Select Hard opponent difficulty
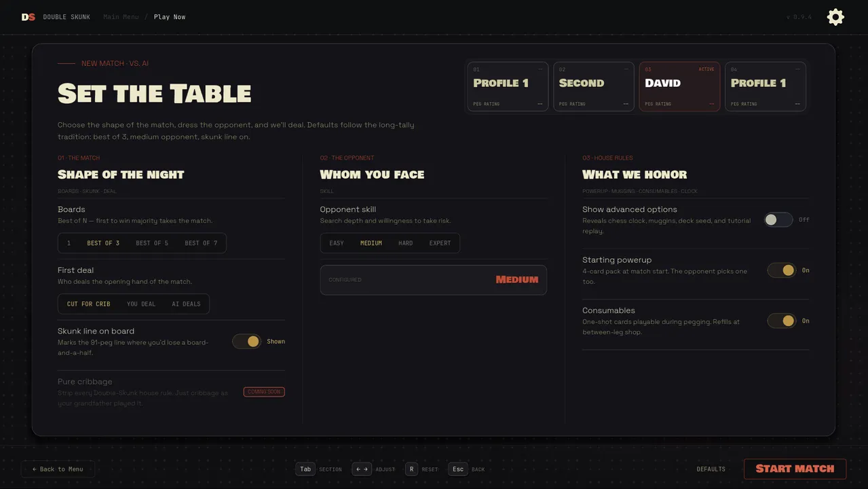 pos(405,243)
